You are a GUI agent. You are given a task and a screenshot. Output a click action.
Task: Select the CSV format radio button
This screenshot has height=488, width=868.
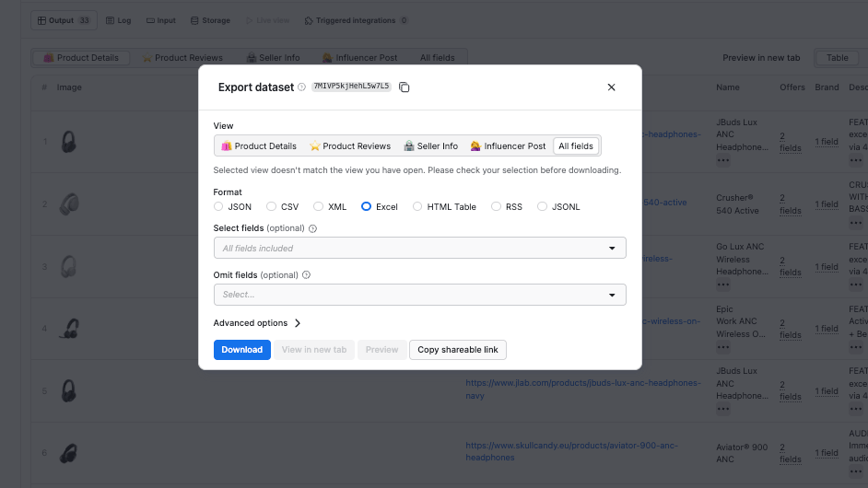point(271,206)
